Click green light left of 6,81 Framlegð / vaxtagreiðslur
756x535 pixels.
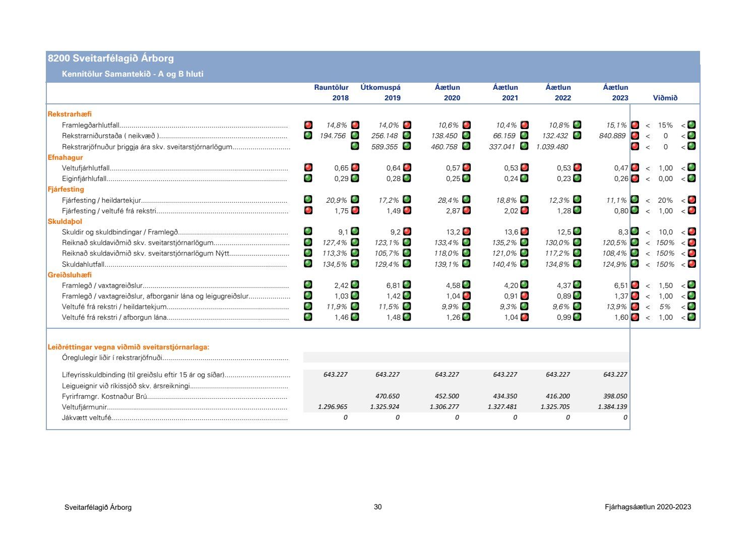coord(355,285)
